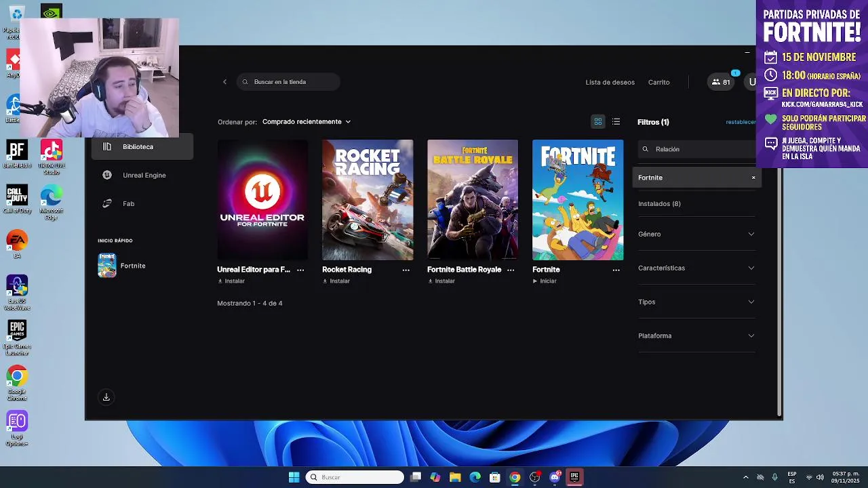
Task: Expand the Tipos filter section
Action: click(696, 302)
